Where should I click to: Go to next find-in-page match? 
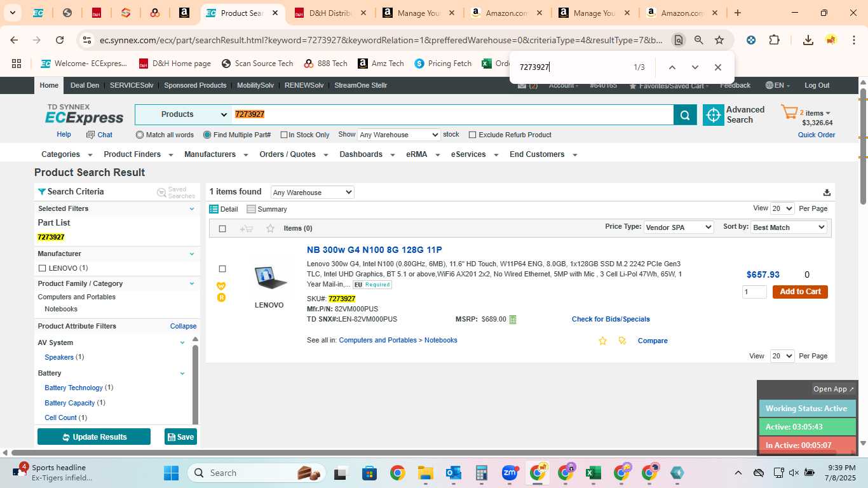[x=695, y=67]
